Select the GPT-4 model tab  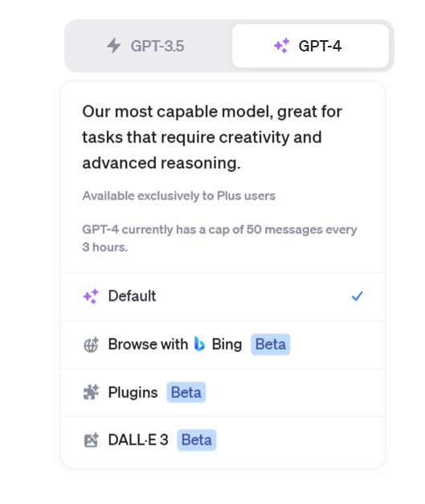(x=310, y=46)
